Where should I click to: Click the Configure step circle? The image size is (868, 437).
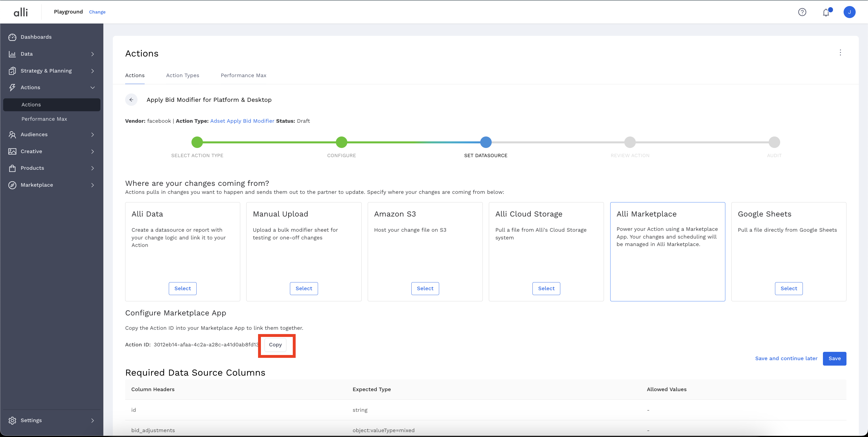tap(341, 142)
